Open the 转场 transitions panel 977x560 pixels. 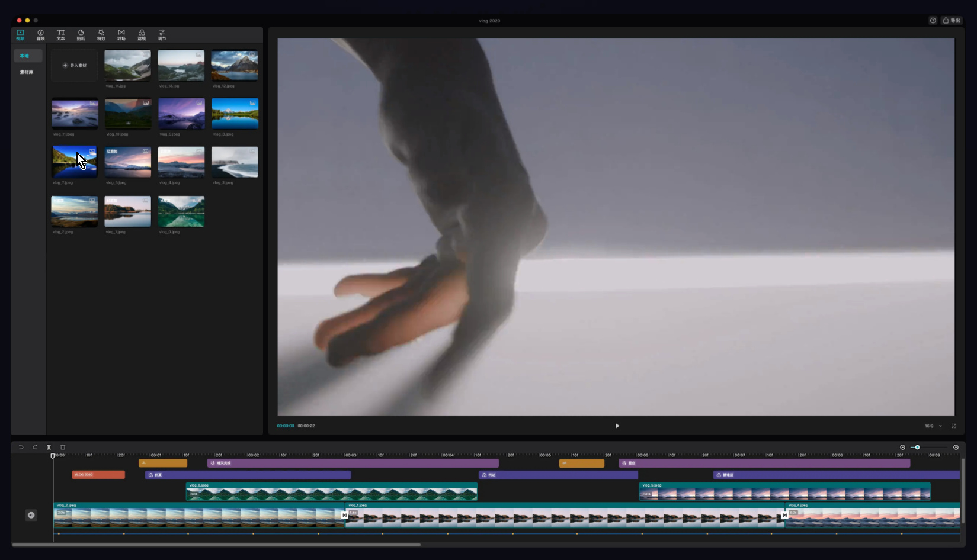(x=121, y=35)
